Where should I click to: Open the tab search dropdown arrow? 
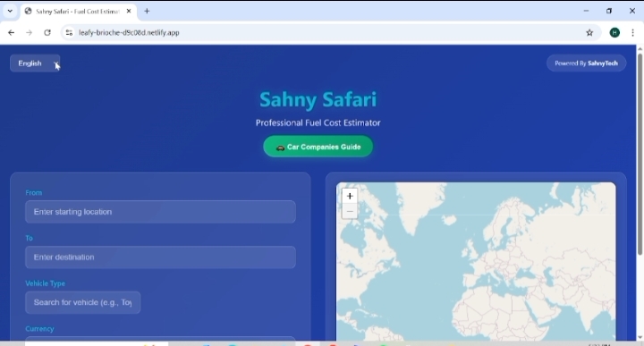pyautogui.click(x=10, y=11)
